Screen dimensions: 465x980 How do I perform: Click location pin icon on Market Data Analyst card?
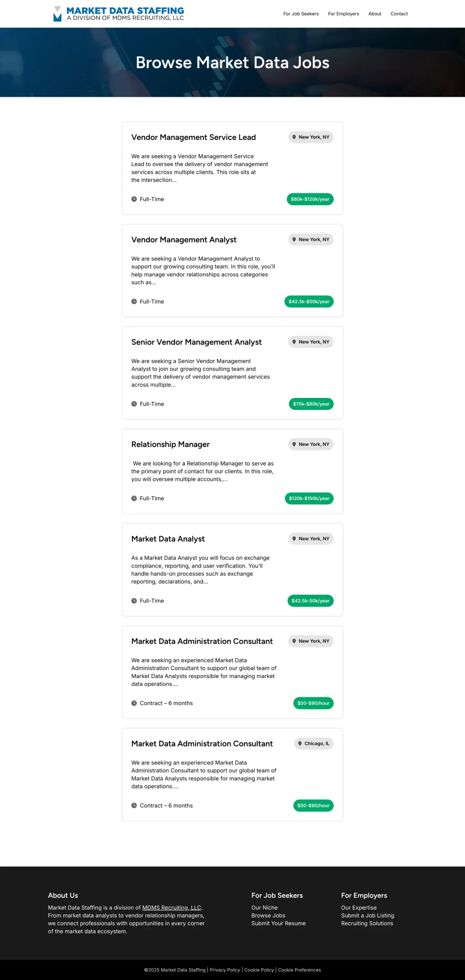(294, 539)
